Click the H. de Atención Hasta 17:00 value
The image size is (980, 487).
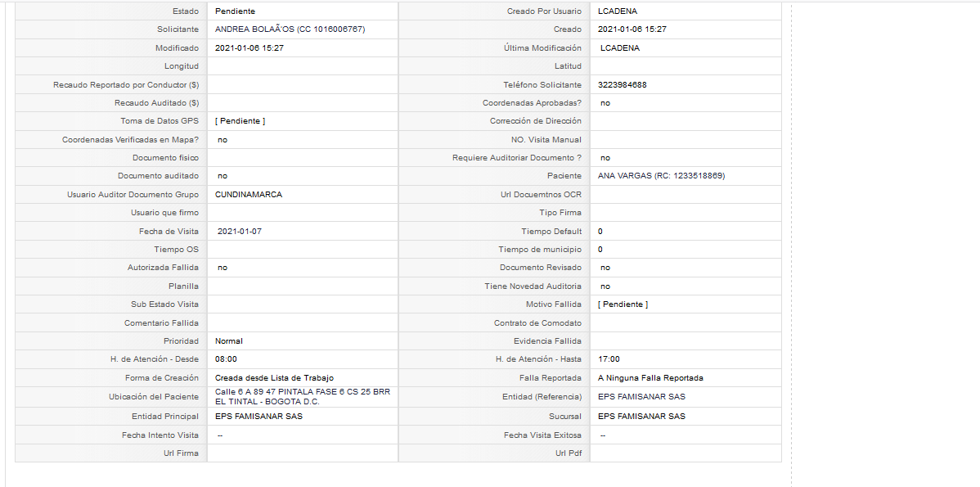[609, 359]
